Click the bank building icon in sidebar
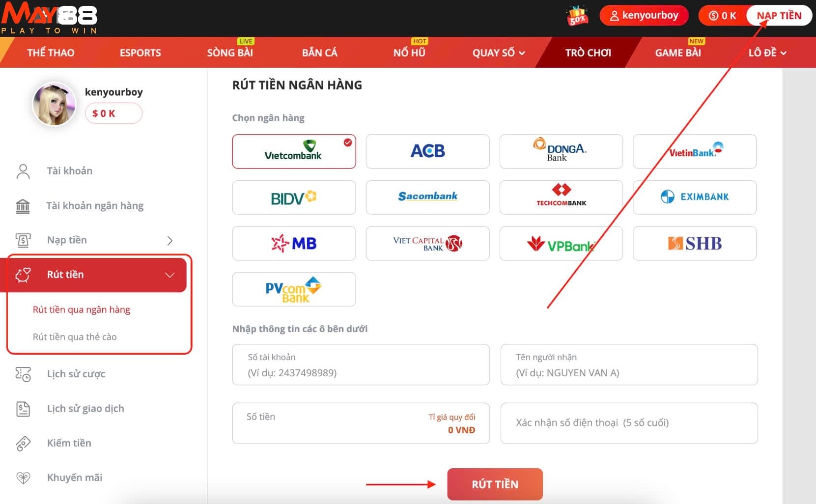This screenshot has width=816, height=504. (23, 206)
